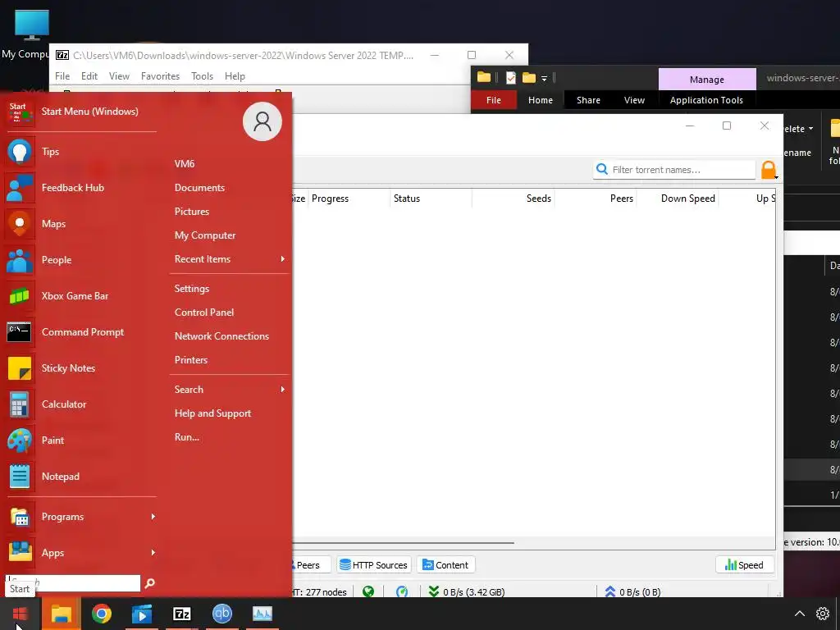Open the 7-Zip Edit menu

[x=89, y=76]
